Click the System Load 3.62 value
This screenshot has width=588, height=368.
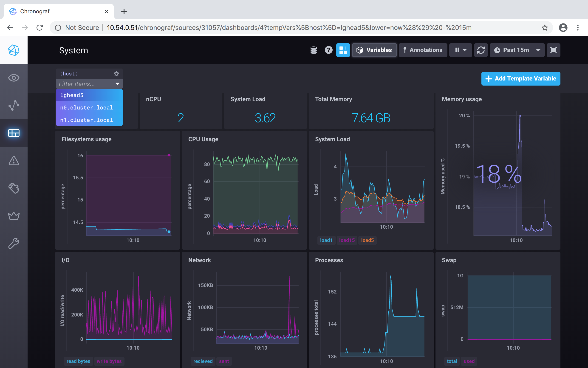265,118
